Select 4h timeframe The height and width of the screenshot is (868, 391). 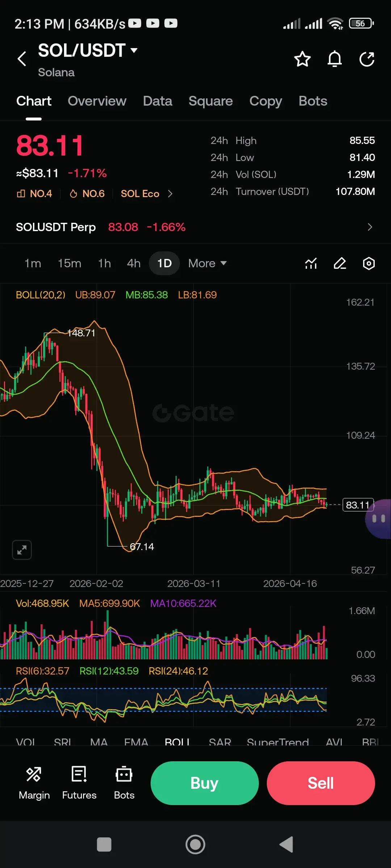134,263
